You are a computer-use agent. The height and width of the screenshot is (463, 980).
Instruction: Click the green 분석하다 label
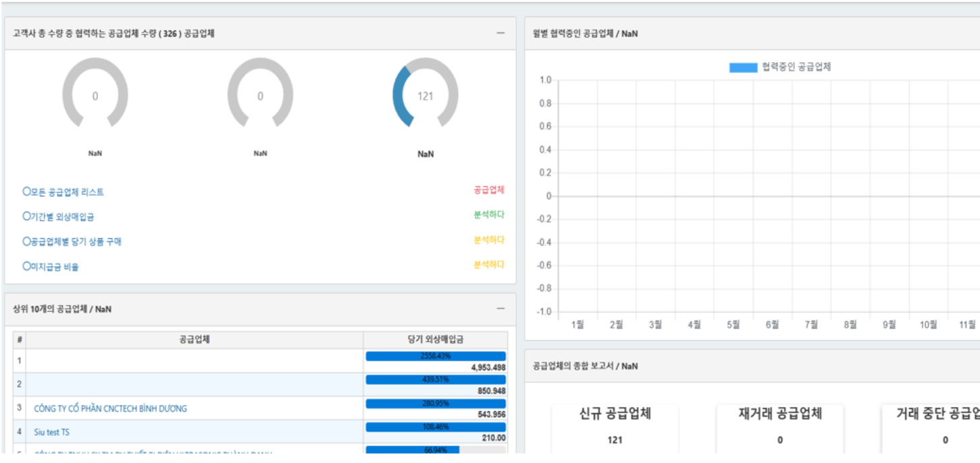point(489,215)
